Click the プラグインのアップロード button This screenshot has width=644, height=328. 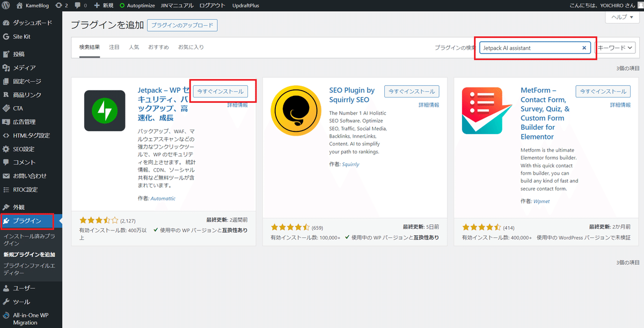pyautogui.click(x=182, y=25)
